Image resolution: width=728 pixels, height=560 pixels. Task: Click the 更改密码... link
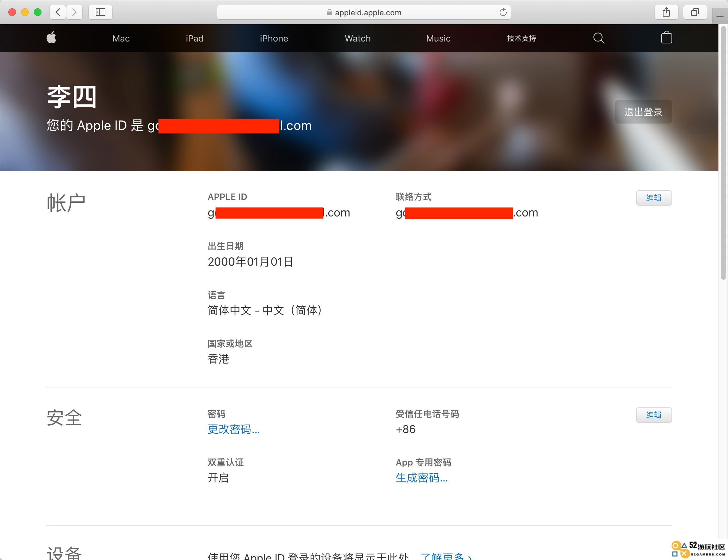[234, 429]
